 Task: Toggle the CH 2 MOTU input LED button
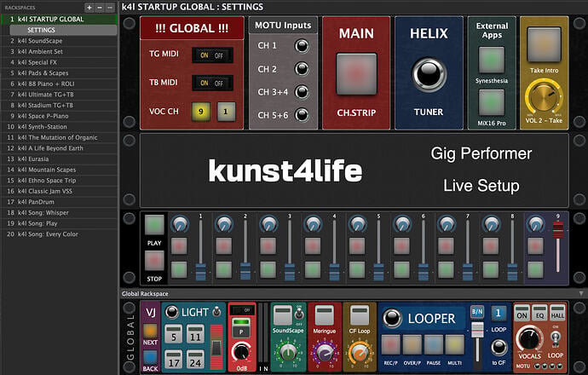(x=302, y=69)
